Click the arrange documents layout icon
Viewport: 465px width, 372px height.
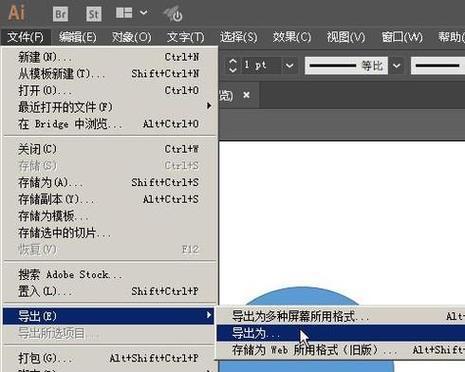(x=124, y=13)
